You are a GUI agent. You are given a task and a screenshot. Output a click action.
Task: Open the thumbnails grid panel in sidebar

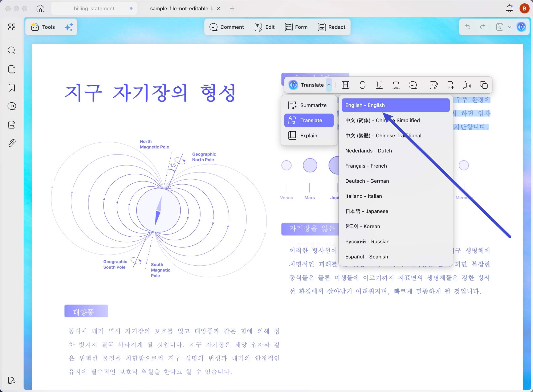[x=12, y=27]
